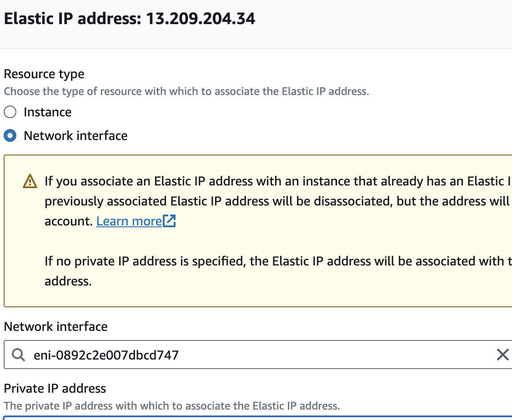512x420 pixels.
Task: Click the Private IP address field label
Action: (x=55, y=388)
